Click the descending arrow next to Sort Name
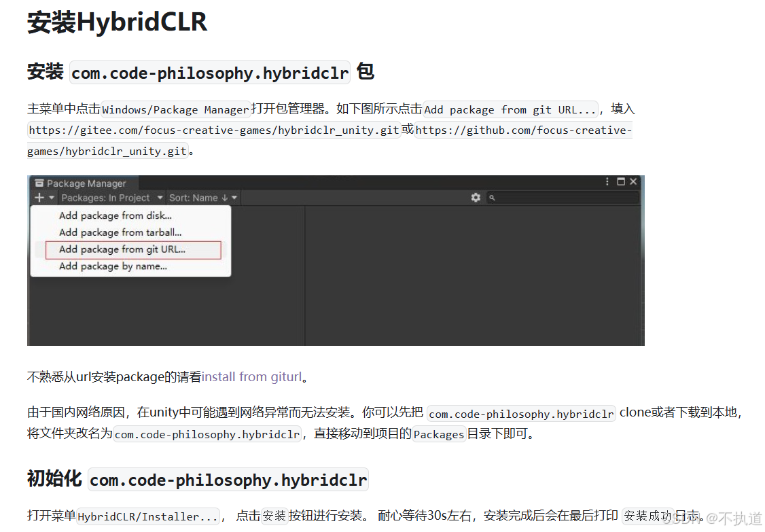 [x=224, y=197]
